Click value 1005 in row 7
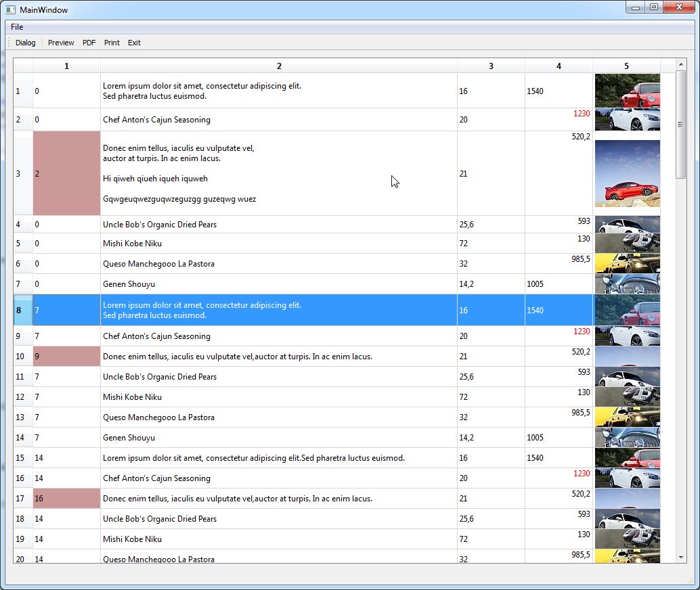 535,284
